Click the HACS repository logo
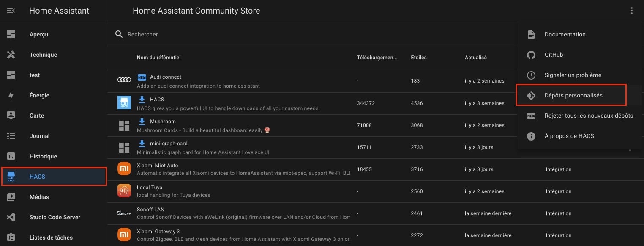The height and width of the screenshot is (246, 644). pos(124,103)
